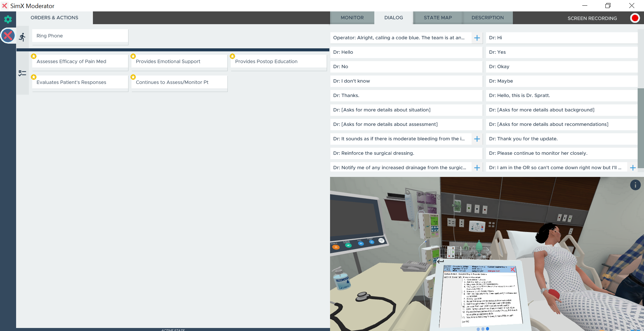Close the patient chart with red X
This screenshot has height=331, width=644.
point(513,269)
